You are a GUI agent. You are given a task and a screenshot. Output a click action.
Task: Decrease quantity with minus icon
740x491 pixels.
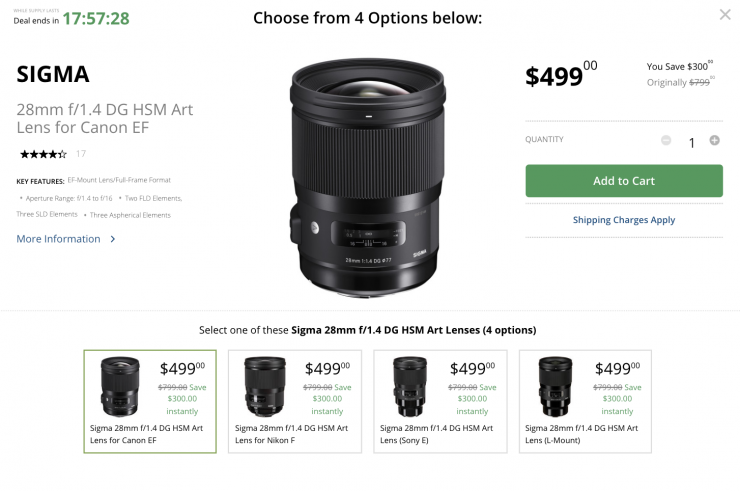666,141
